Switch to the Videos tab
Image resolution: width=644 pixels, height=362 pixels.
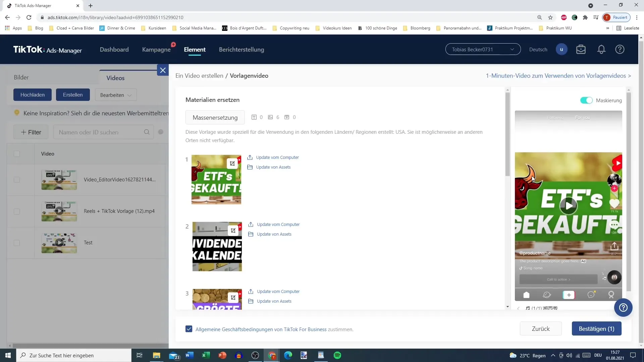(115, 78)
